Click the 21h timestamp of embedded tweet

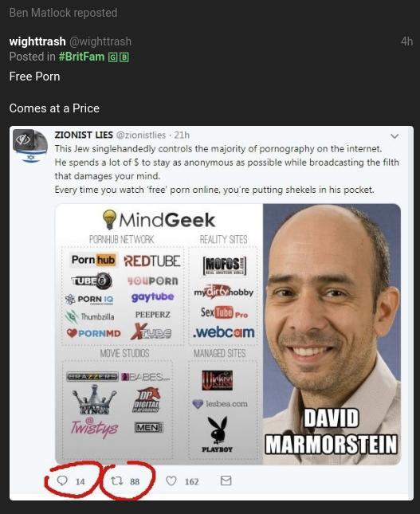pos(182,135)
